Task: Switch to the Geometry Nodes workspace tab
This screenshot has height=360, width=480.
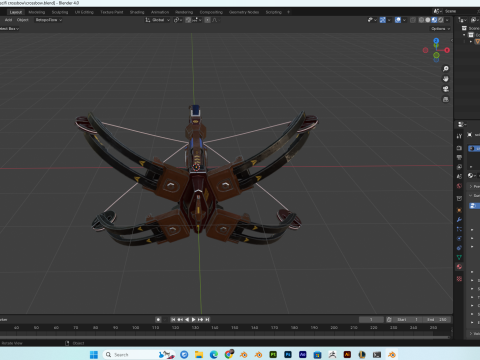Action: click(244, 12)
